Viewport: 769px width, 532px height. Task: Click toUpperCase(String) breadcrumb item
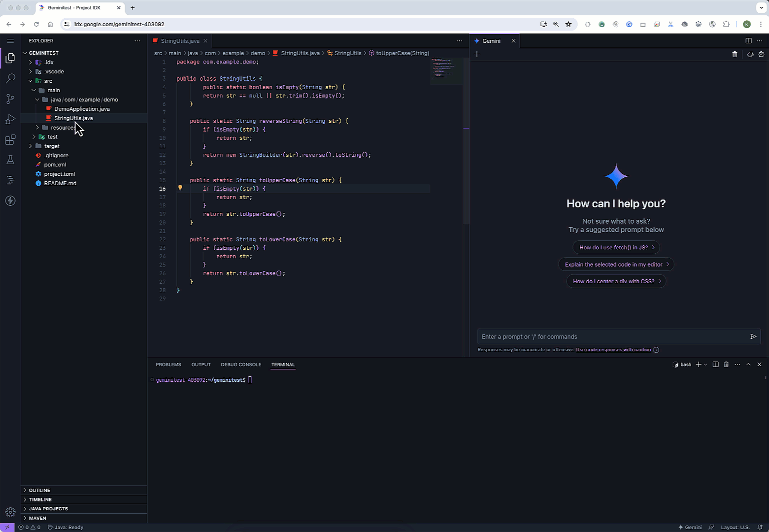click(399, 53)
